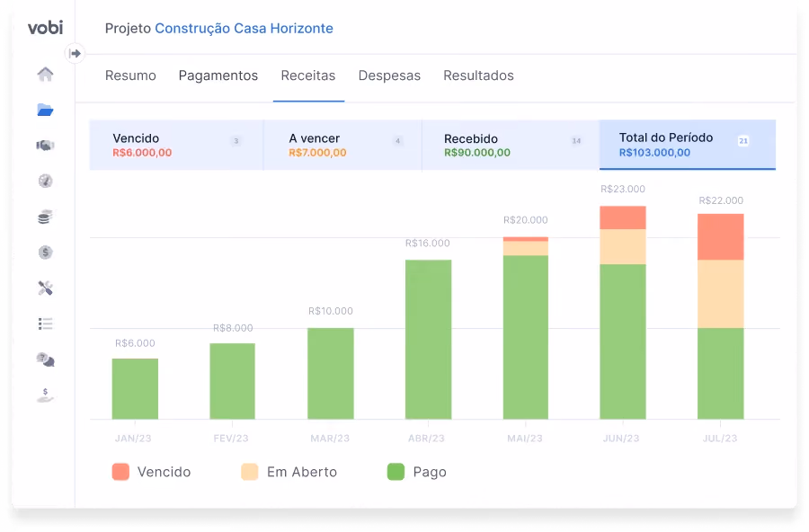Screen dimensions: 809x532
Task: Click the vobi logo
Action: tap(46, 27)
